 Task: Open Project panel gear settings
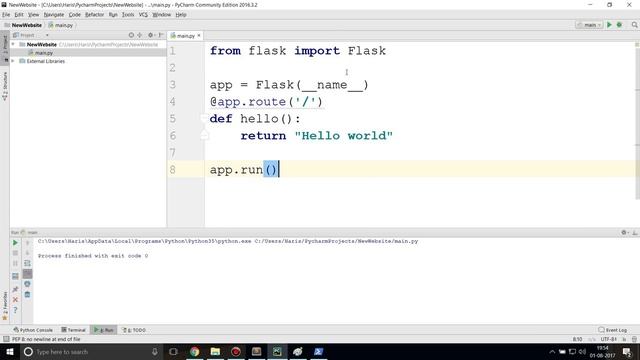(151, 35)
